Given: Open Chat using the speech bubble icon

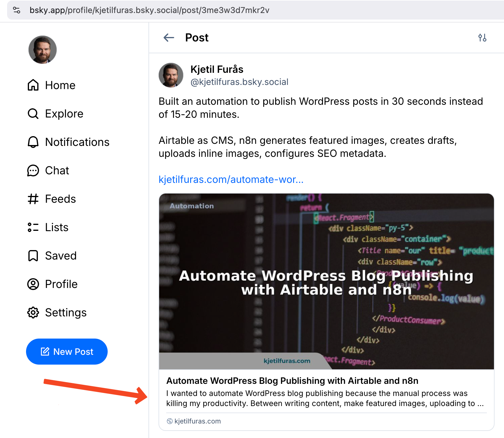Looking at the screenshot, I should tap(33, 170).
